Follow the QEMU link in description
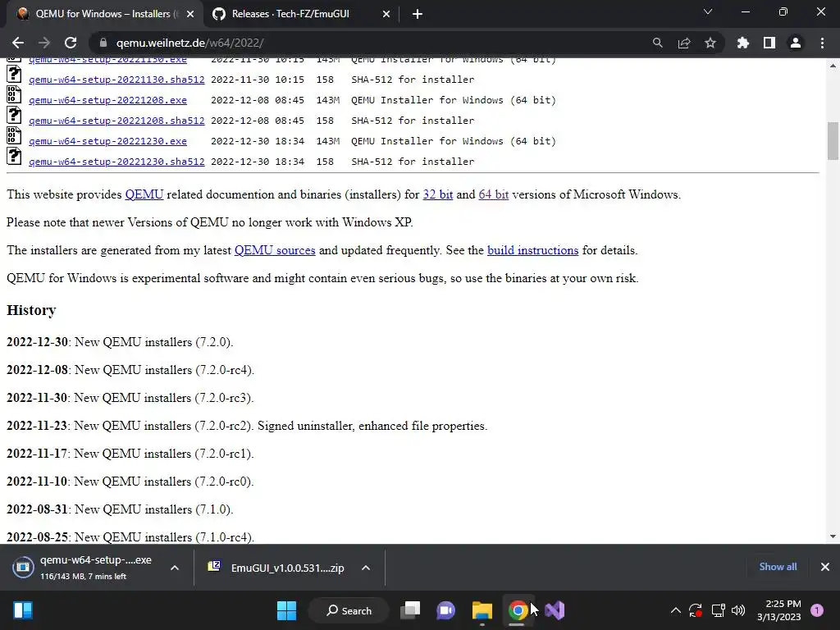The width and height of the screenshot is (840, 630). coord(144,194)
